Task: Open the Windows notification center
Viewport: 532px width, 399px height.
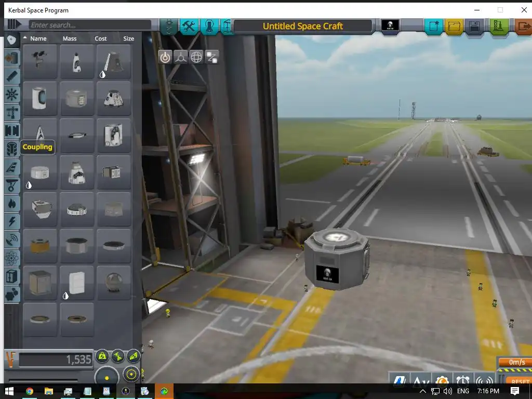Action: 515,391
